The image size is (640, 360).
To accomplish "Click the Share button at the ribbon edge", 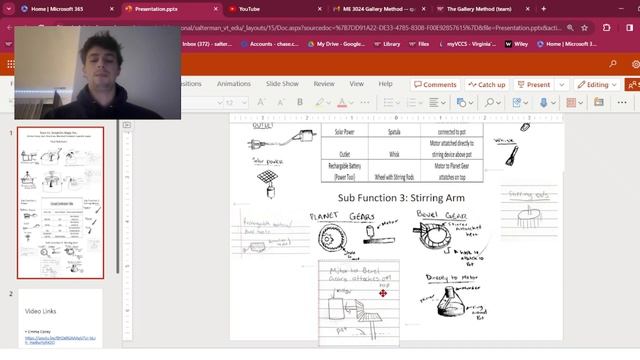I will [632, 84].
